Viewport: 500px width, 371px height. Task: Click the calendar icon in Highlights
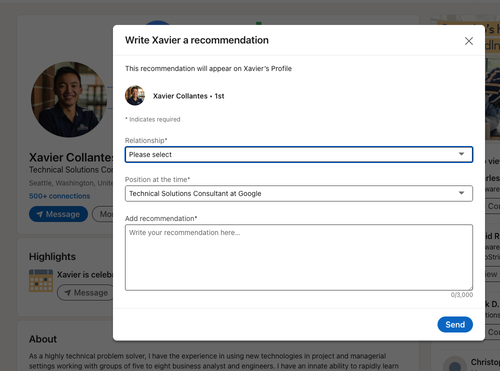41,281
